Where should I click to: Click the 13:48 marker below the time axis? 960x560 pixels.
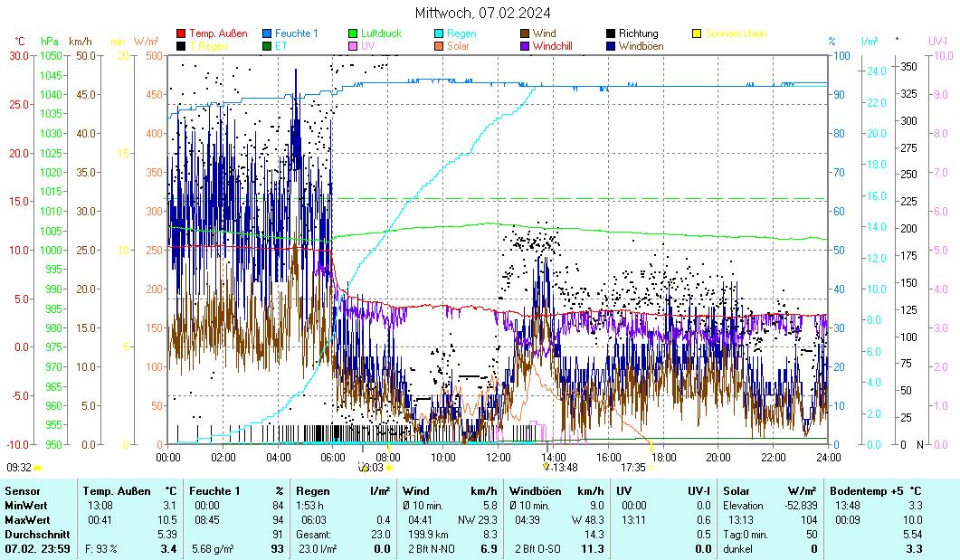pos(565,468)
